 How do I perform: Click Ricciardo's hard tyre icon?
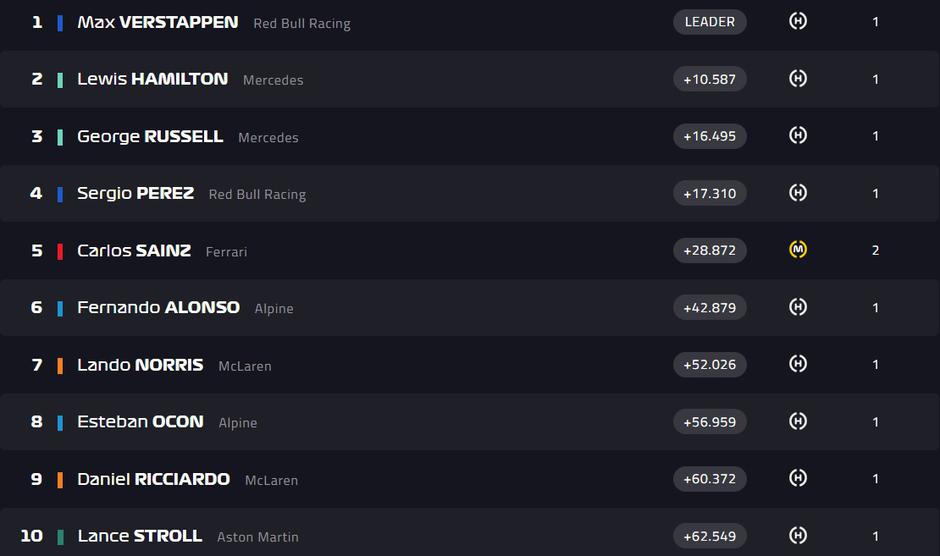[x=798, y=478]
